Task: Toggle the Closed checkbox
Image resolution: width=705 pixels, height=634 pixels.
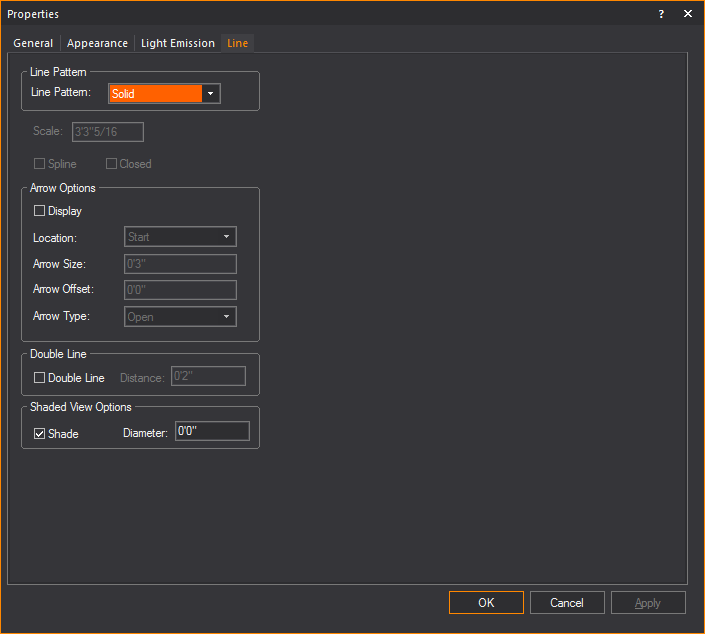Action: click(x=112, y=164)
